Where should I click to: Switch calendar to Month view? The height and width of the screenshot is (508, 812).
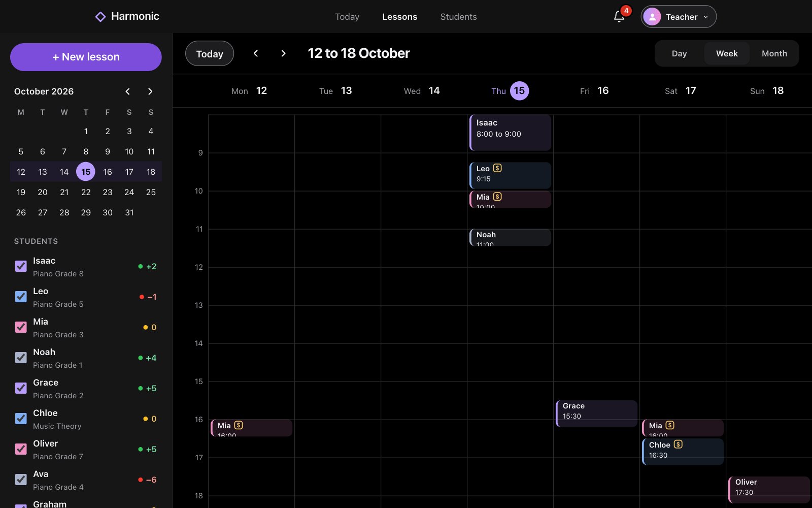click(x=774, y=53)
